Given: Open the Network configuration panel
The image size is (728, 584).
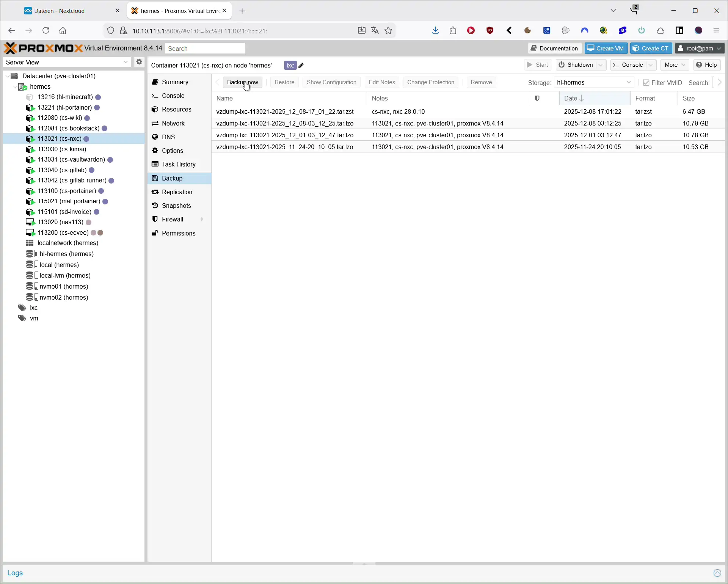Looking at the screenshot, I should [173, 123].
